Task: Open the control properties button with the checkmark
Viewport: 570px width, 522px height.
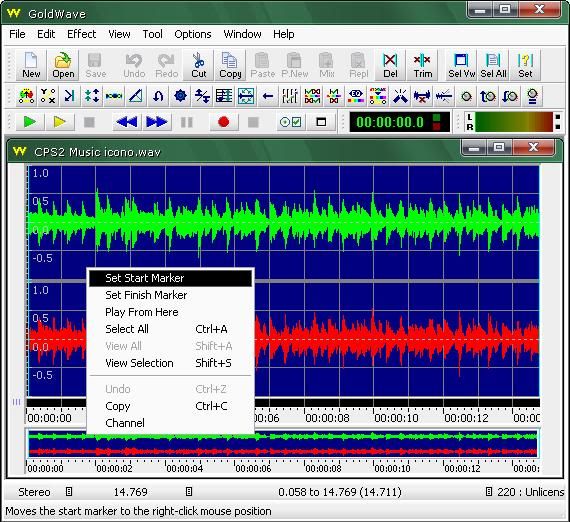Action: point(291,122)
